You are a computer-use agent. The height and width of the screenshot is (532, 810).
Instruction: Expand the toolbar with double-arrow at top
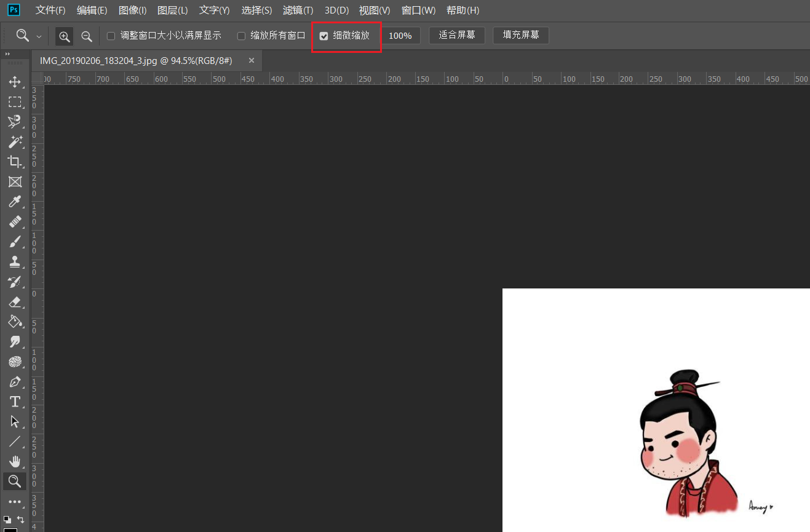click(7, 54)
